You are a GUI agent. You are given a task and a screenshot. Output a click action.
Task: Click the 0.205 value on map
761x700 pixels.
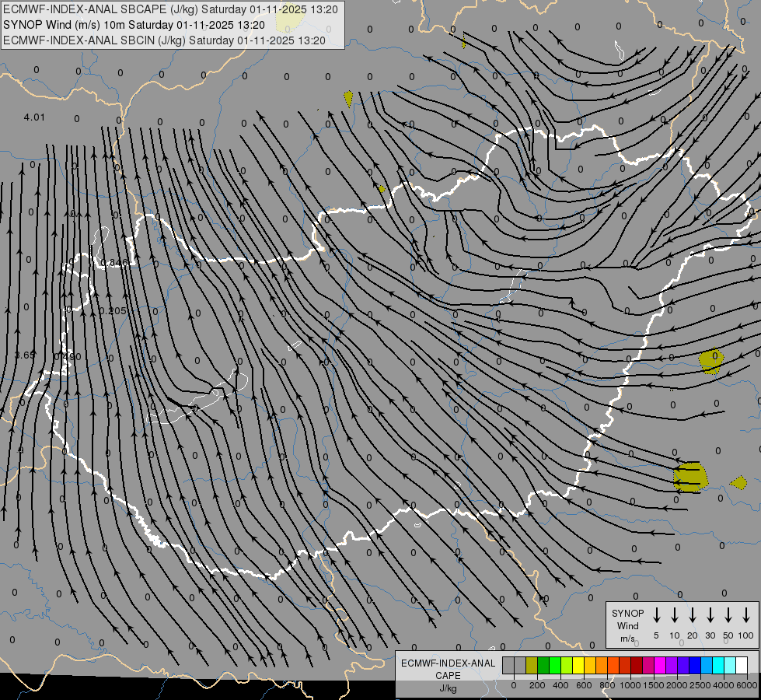[112, 310]
